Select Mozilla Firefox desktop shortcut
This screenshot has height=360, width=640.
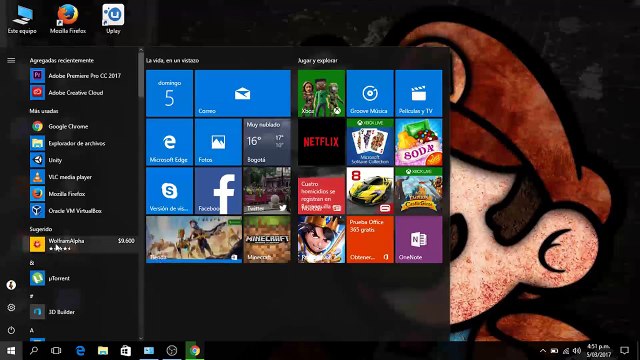pyautogui.click(x=68, y=19)
